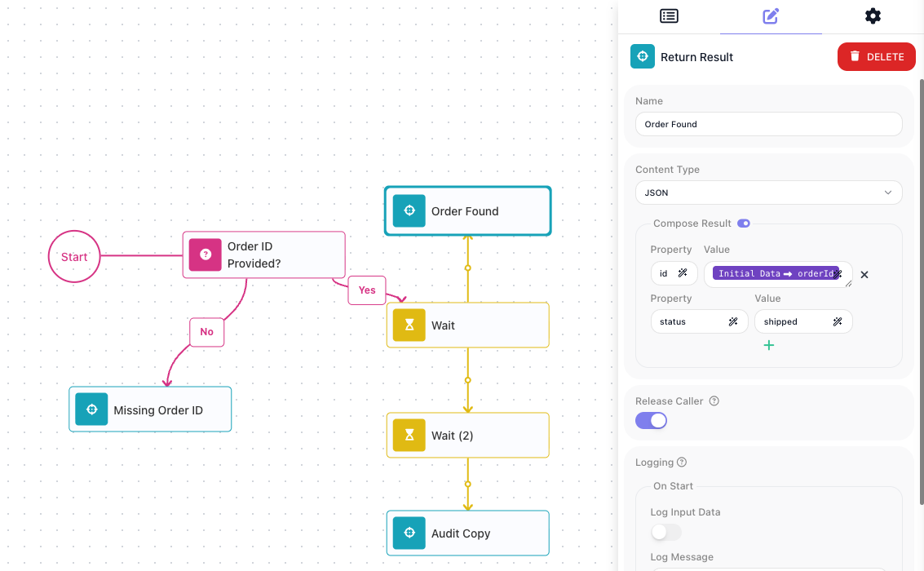
Task: Click the No branch label
Action: (207, 332)
